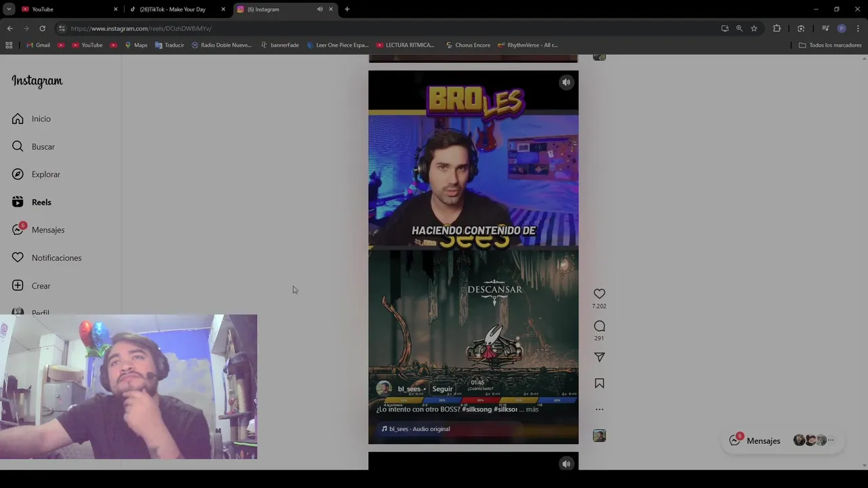Click bl_sees avatar on the reel
The height and width of the screenshot is (488, 868).
[384, 388]
